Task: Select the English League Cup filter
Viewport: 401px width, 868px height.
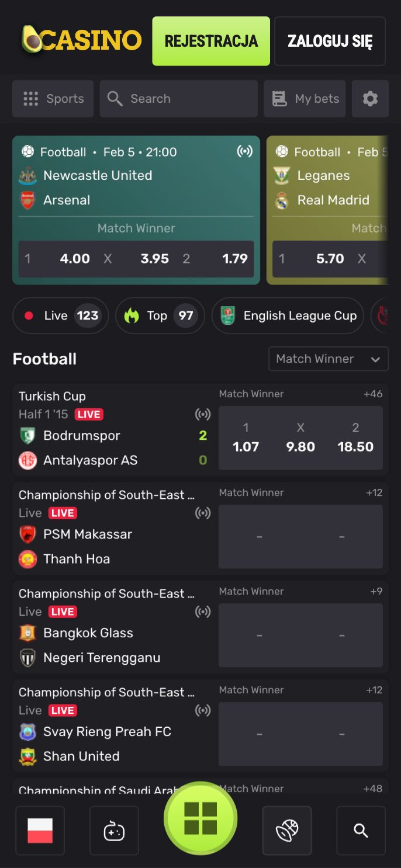Action: (288, 315)
